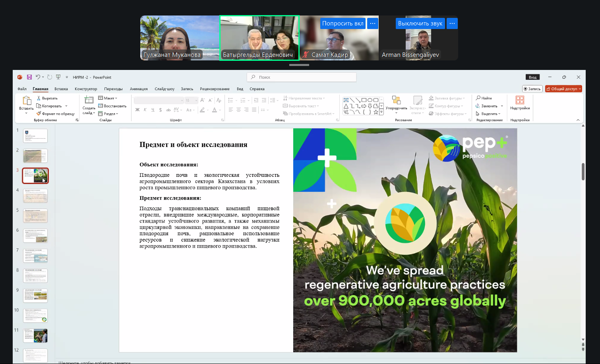The height and width of the screenshot is (364, 600).
Task: Toggle center paragraph alignment
Action: pos(238,110)
